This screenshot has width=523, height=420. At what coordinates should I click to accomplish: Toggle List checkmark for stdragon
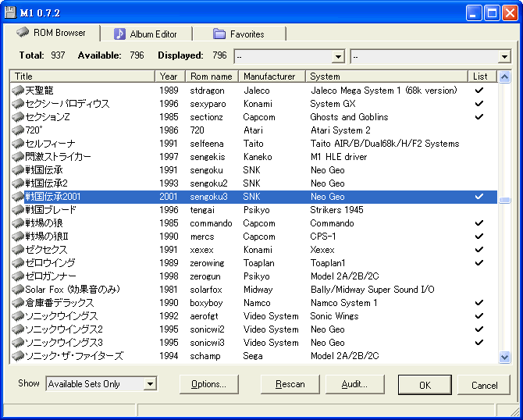[479, 91]
